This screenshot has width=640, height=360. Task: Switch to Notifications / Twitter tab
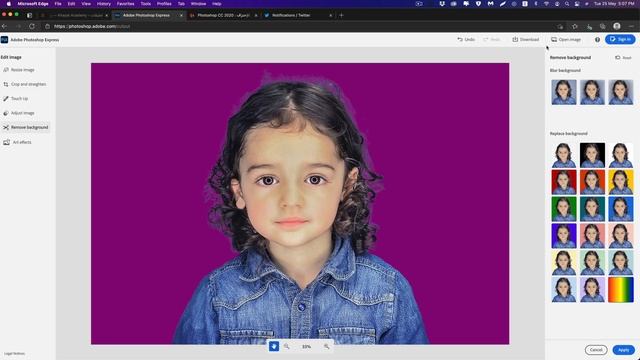click(298, 15)
